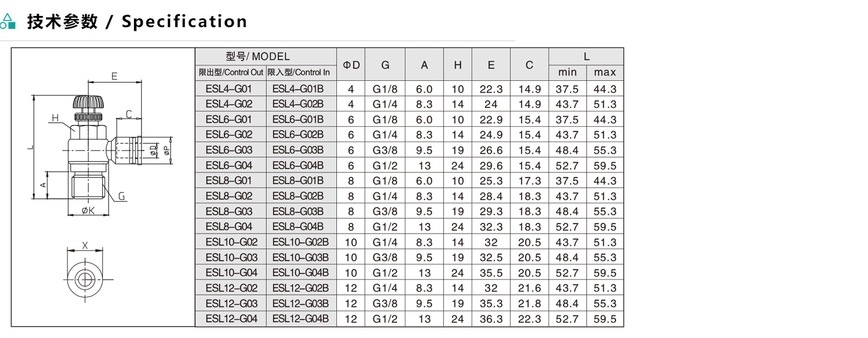Click the E column header in the table
This screenshot has width=868, height=338.
pos(491,65)
